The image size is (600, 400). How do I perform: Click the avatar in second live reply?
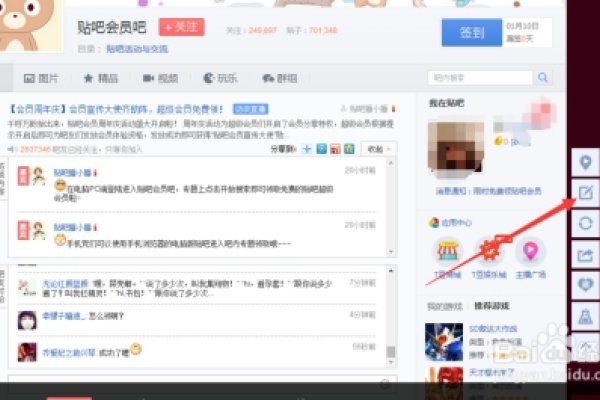39,230
